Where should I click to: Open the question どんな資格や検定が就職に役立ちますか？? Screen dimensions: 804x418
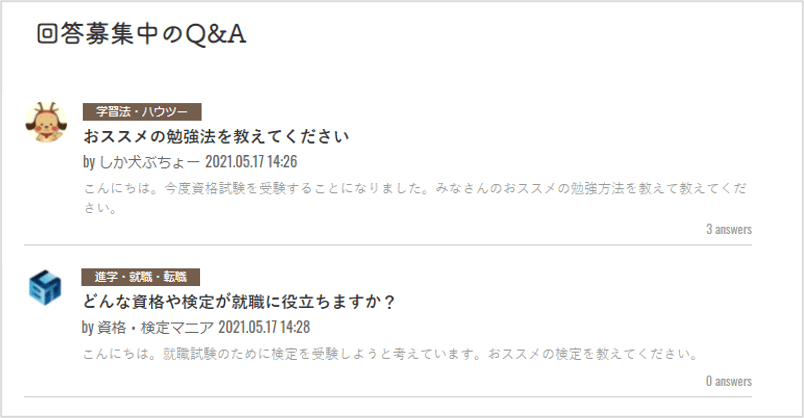(240, 301)
